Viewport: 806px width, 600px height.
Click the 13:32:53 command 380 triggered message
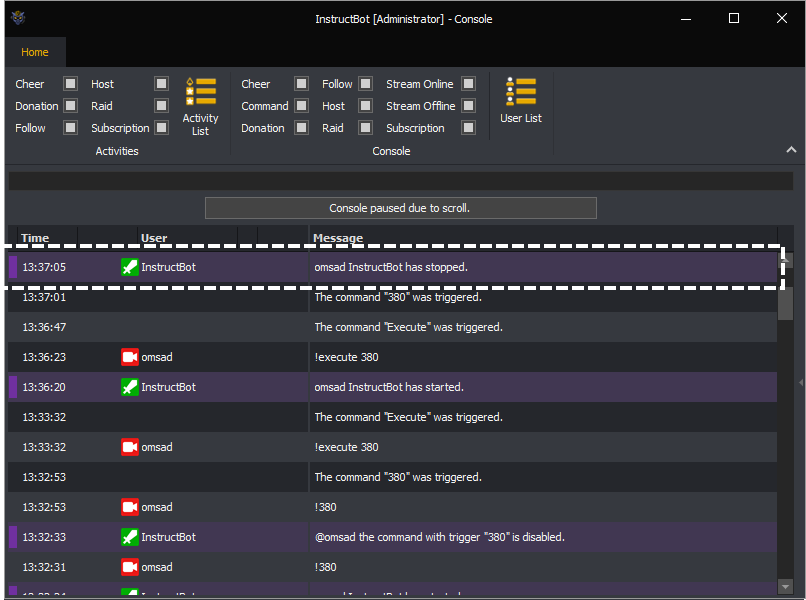pyautogui.click(x=398, y=477)
